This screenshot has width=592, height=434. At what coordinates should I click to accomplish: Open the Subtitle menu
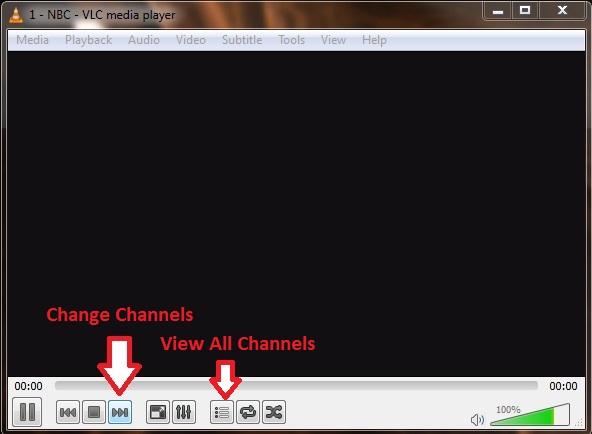[242, 40]
